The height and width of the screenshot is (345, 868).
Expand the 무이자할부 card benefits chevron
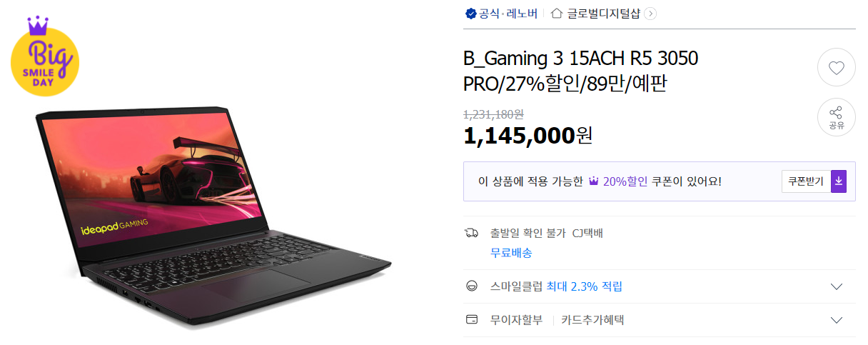click(x=837, y=320)
